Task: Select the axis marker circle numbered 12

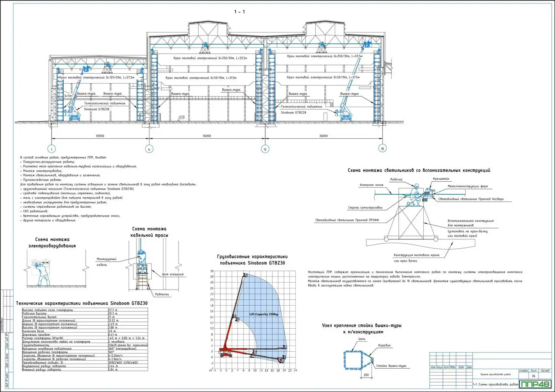Action: [x=265, y=149]
